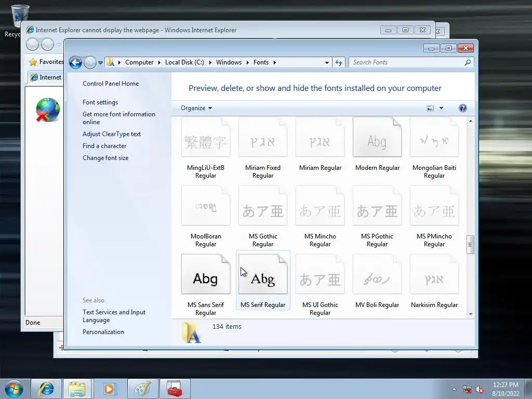
Task: Expand the arrow after Windows in breadcrumb
Action: 247,62
